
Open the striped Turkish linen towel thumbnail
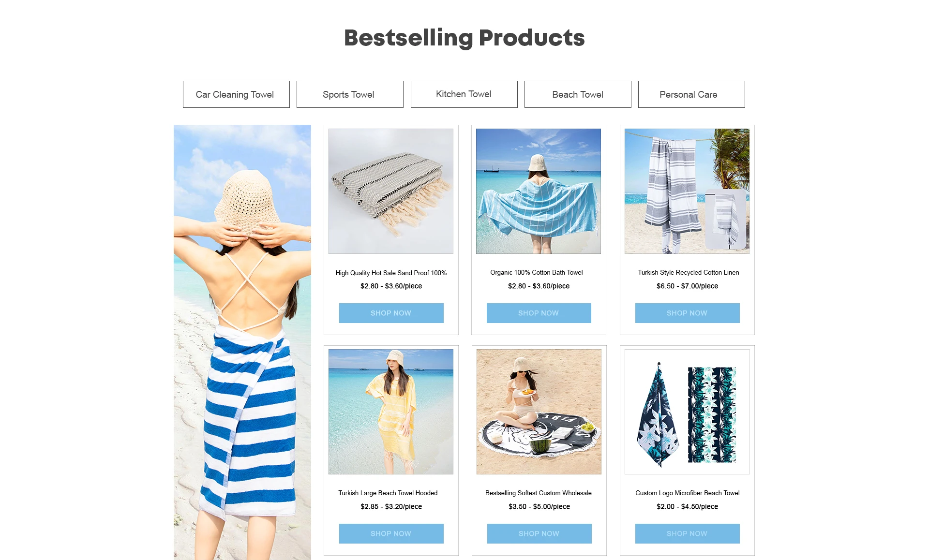coord(687,191)
